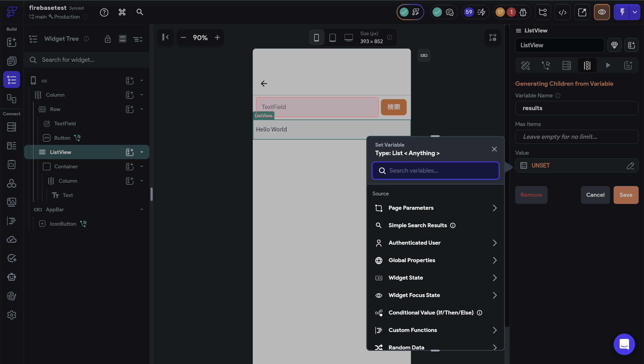Click the Search variables input field

pos(436,171)
